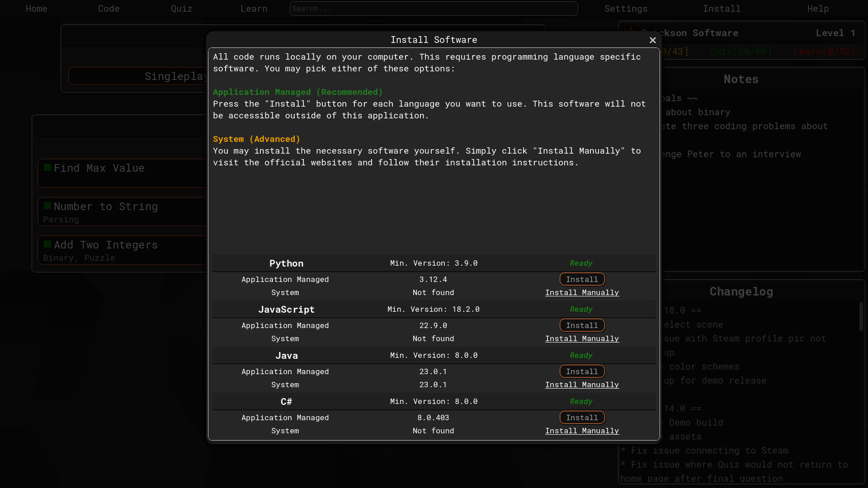Viewport: 868px width, 488px height.
Task: Open the Code menu tab
Action: pos(108,9)
